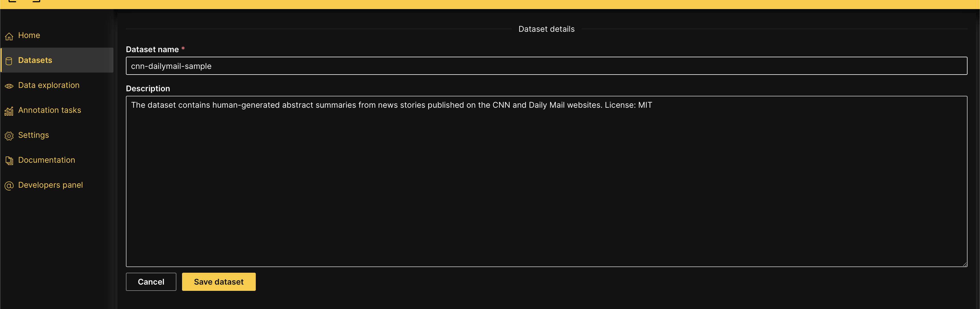Click the Annotation tasks chart icon
The image size is (980, 309).
tap(9, 111)
